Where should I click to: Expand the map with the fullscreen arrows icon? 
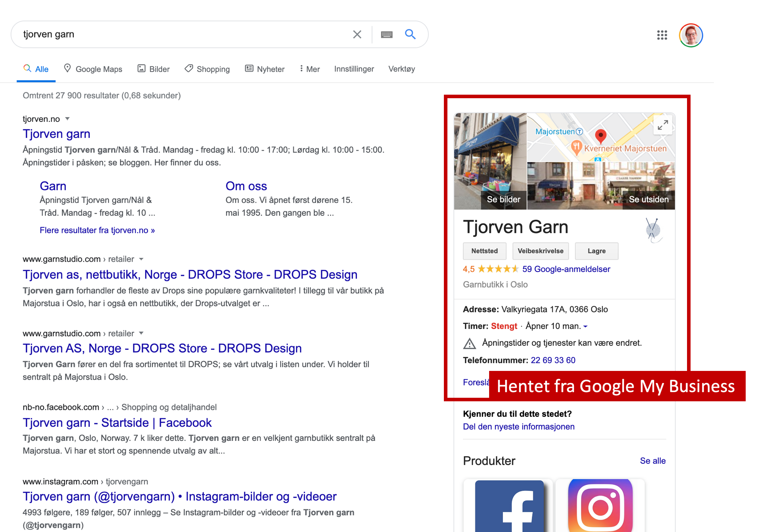coord(663,125)
